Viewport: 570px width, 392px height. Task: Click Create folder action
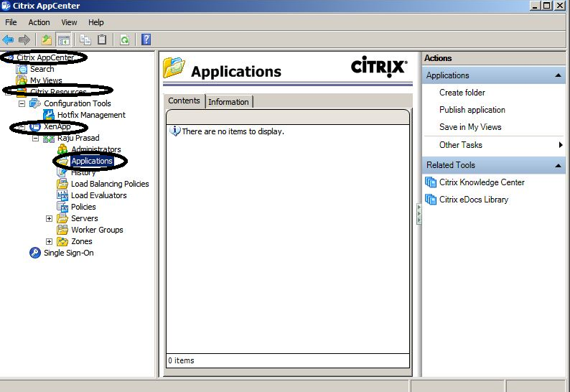[462, 93]
